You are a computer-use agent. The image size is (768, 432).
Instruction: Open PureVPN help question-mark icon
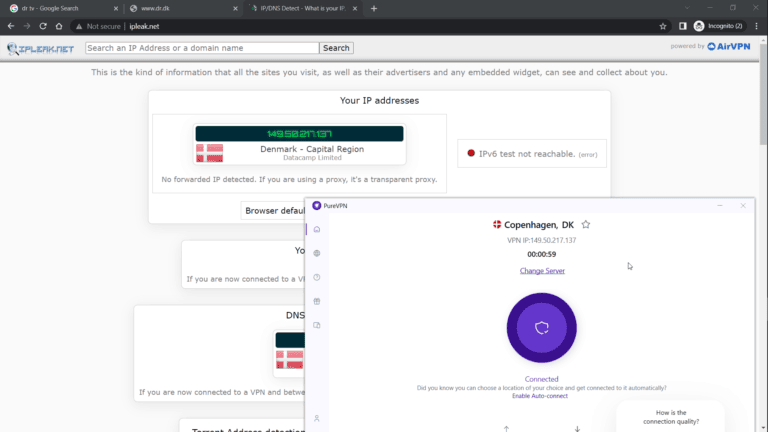click(317, 277)
